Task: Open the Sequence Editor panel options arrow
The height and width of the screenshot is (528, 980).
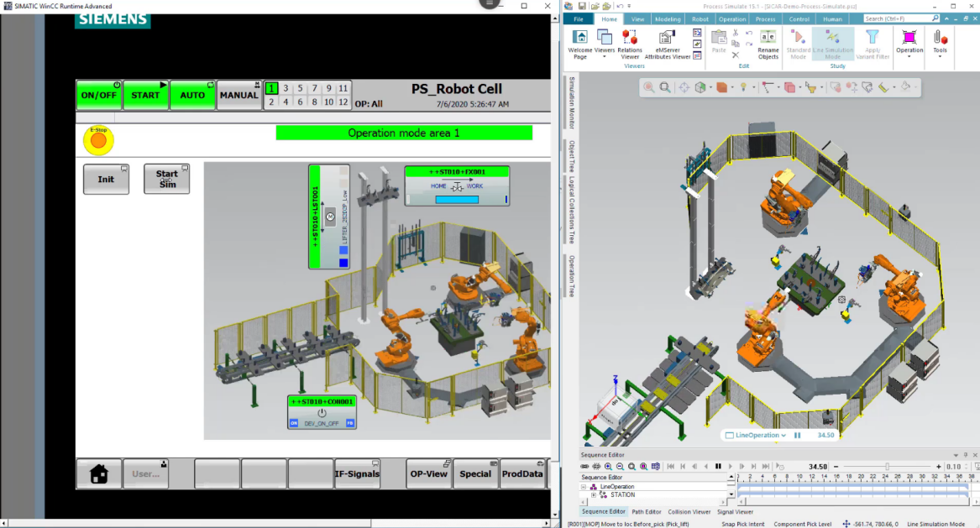Action: [956, 455]
